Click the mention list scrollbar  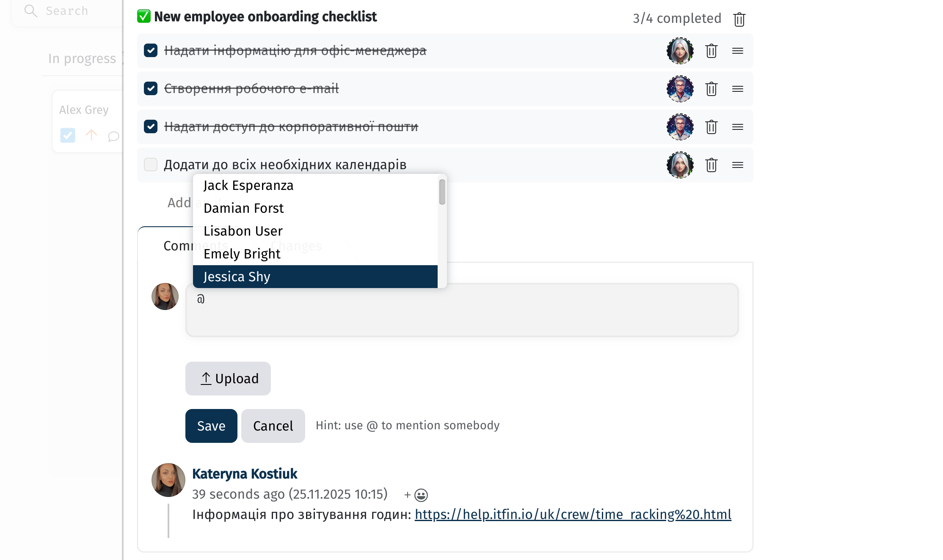(442, 192)
